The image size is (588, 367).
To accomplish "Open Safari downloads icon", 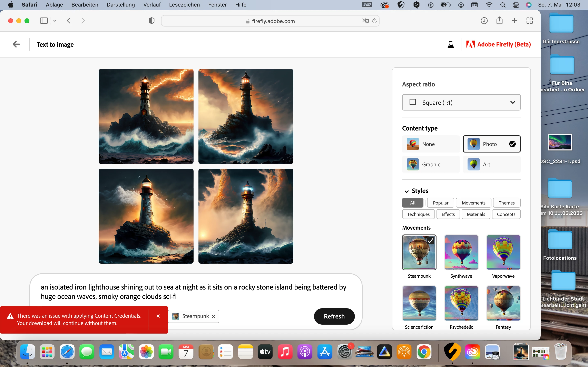I will click(484, 21).
